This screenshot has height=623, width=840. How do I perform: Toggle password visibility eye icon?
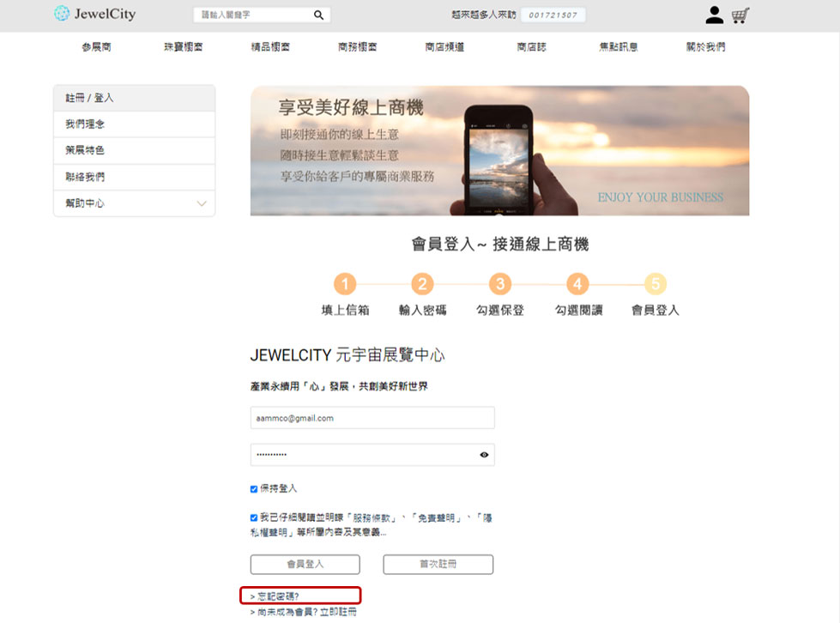click(484, 455)
